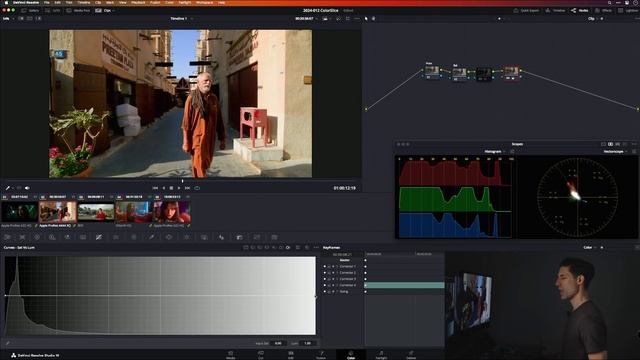Open the Camera Raw palette
Screen dimensions: 640x360
click(x=7, y=237)
